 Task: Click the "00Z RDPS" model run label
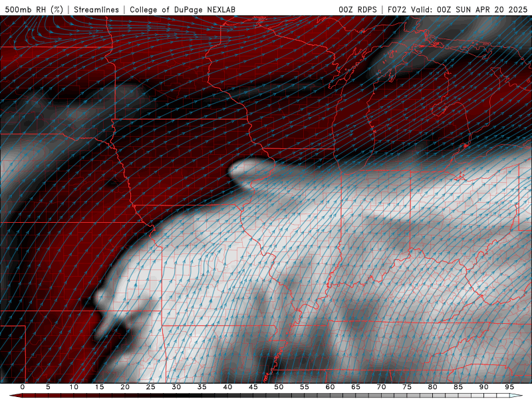[x=358, y=9]
